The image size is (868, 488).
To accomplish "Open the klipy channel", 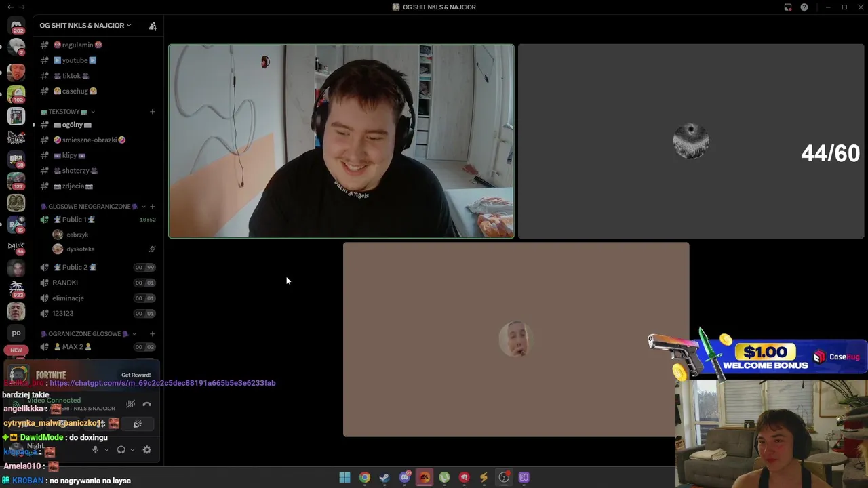I will point(98,155).
